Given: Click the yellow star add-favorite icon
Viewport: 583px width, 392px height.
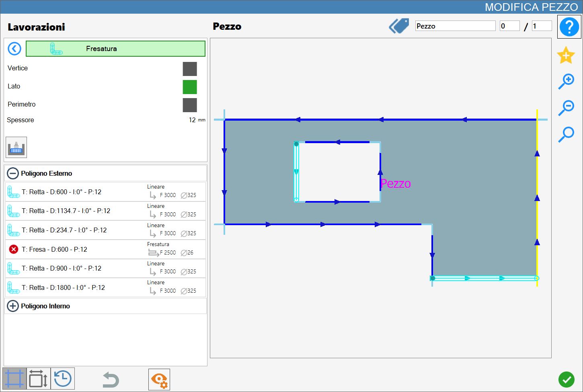Looking at the screenshot, I should point(566,55).
